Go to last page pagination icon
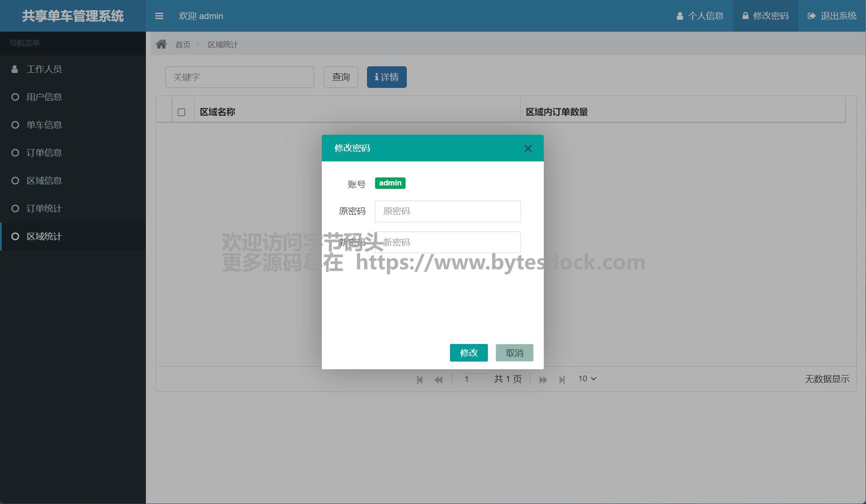The height and width of the screenshot is (504, 866). [x=562, y=380]
